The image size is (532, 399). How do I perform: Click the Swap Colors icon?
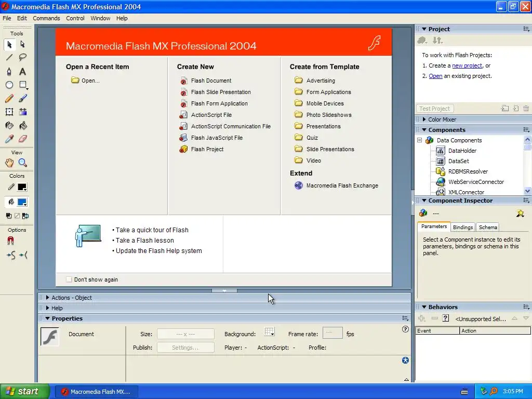click(x=25, y=216)
